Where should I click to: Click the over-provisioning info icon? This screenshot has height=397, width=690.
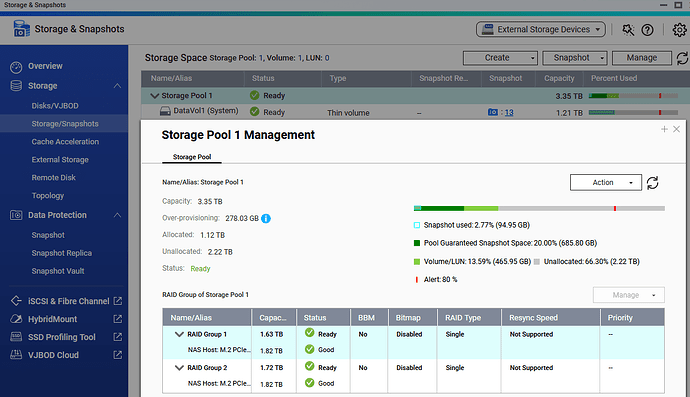266,218
